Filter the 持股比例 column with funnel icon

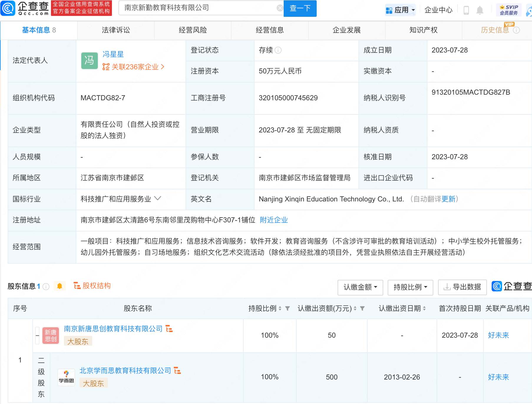pos(288,308)
